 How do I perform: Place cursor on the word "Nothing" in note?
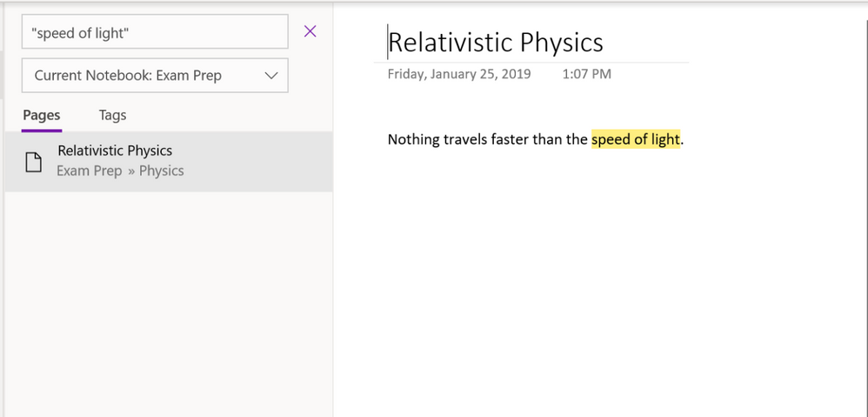(414, 139)
